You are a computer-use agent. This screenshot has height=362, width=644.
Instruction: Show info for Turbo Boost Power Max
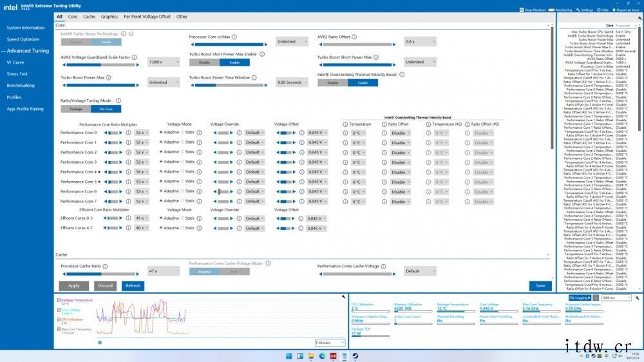(x=108, y=78)
